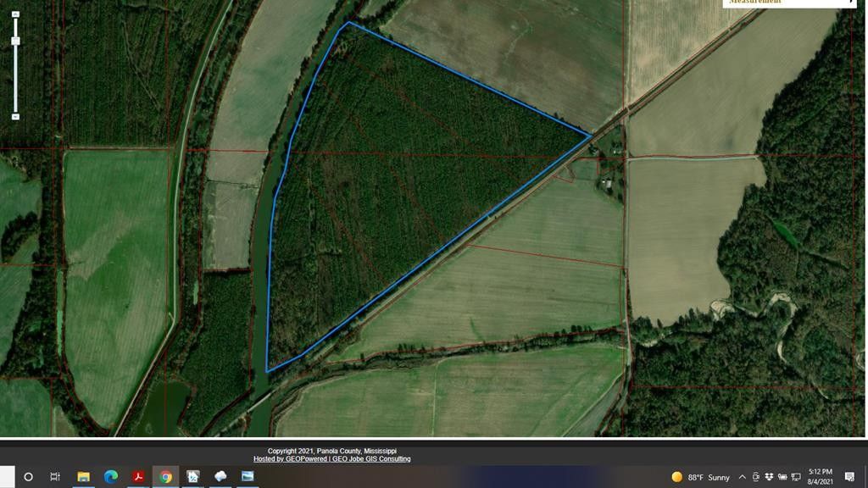The width and height of the screenshot is (868, 488).
Task: Open Adobe Acrobat Reader from the taskbar
Action: pos(138,476)
